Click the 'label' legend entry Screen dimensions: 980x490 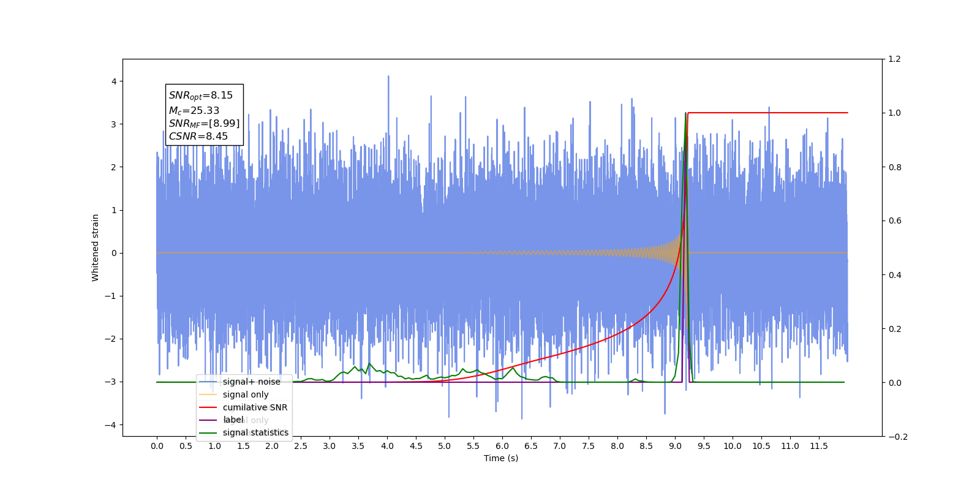point(222,420)
